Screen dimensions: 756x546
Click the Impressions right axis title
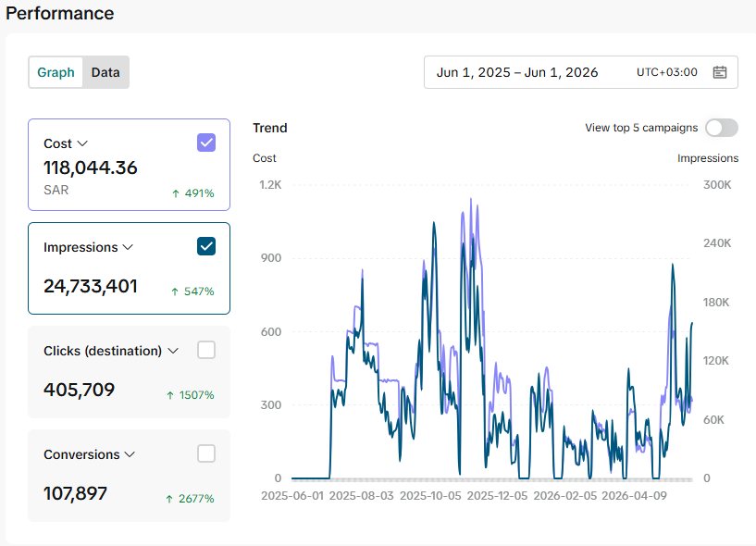(707, 158)
